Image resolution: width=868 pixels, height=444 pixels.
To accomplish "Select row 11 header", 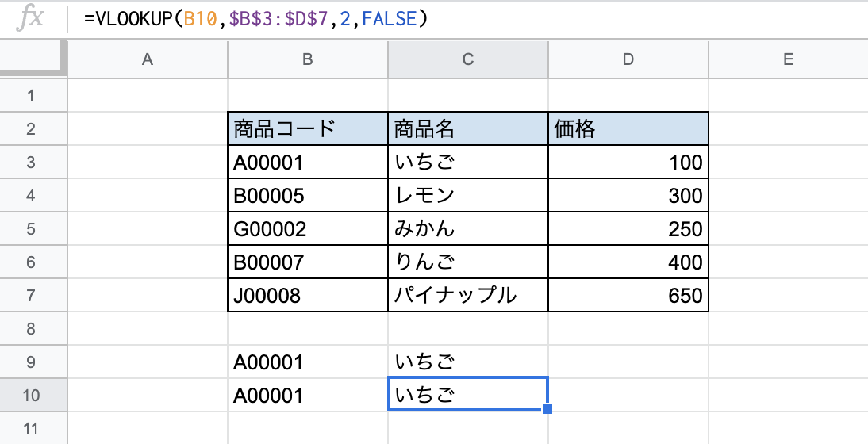I will 33,428.
